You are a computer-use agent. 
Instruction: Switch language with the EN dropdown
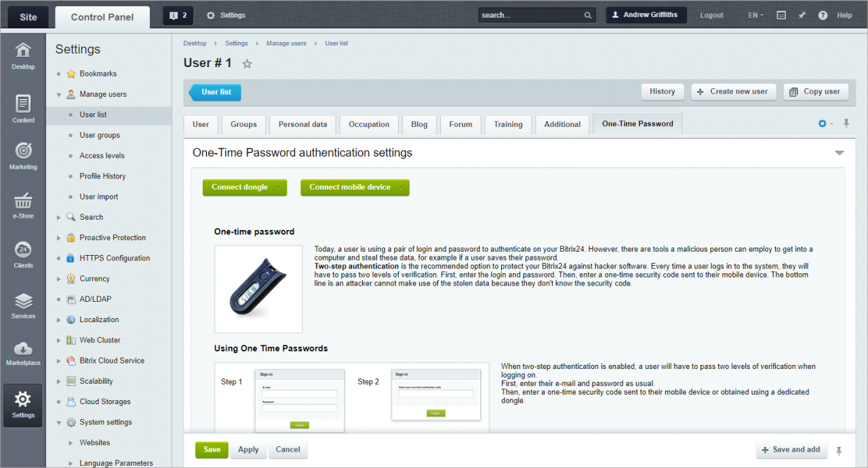pos(755,15)
